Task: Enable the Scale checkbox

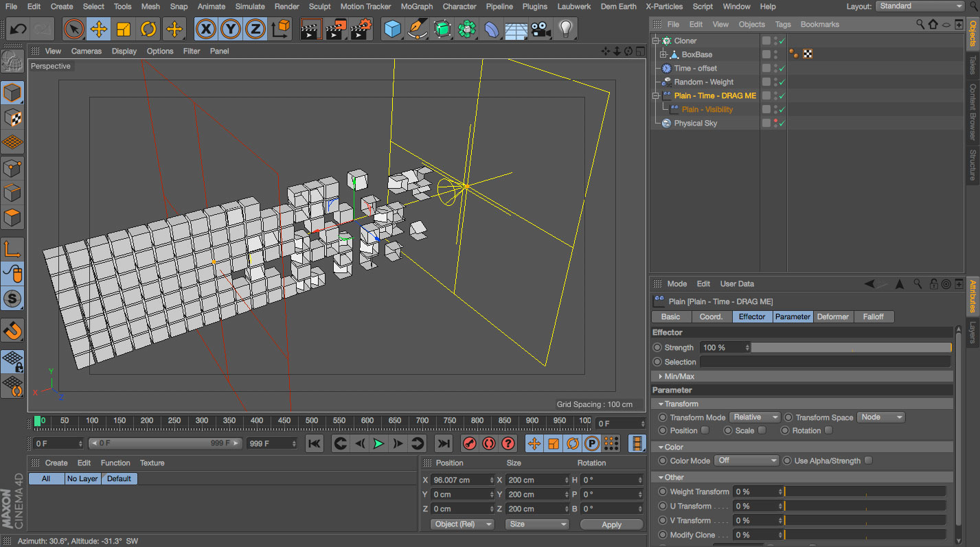Action: pos(761,430)
